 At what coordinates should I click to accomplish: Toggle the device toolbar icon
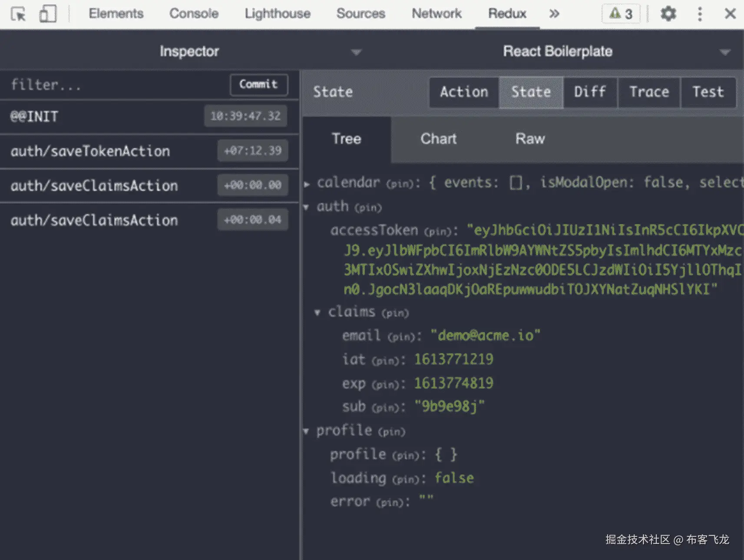click(48, 14)
